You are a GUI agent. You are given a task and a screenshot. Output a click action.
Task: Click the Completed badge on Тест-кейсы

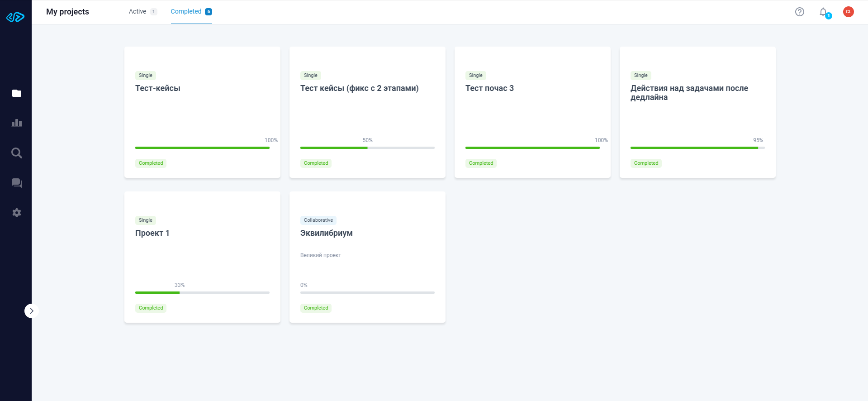pyautogui.click(x=151, y=163)
